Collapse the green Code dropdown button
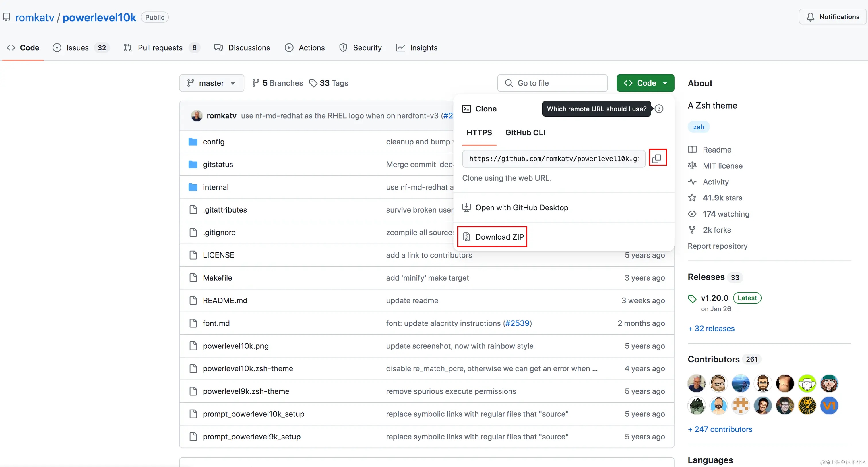This screenshot has width=868, height=467. (x=645, y=83)
